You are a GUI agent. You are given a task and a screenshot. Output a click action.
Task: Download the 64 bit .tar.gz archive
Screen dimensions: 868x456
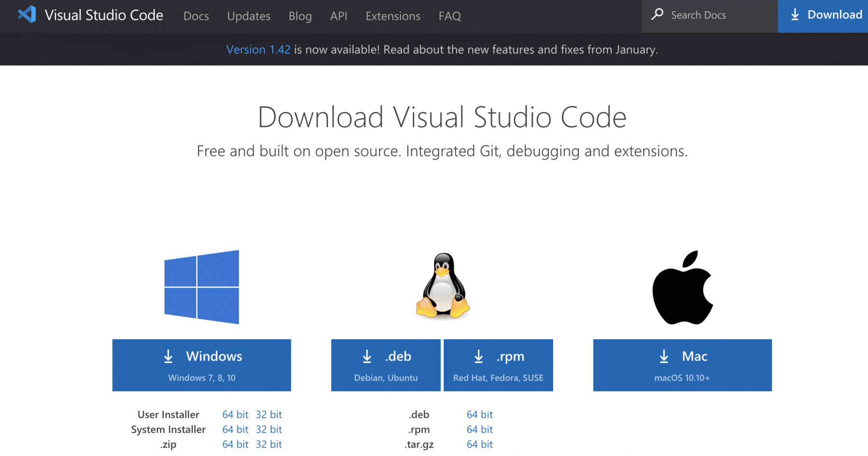click(479, 444)
